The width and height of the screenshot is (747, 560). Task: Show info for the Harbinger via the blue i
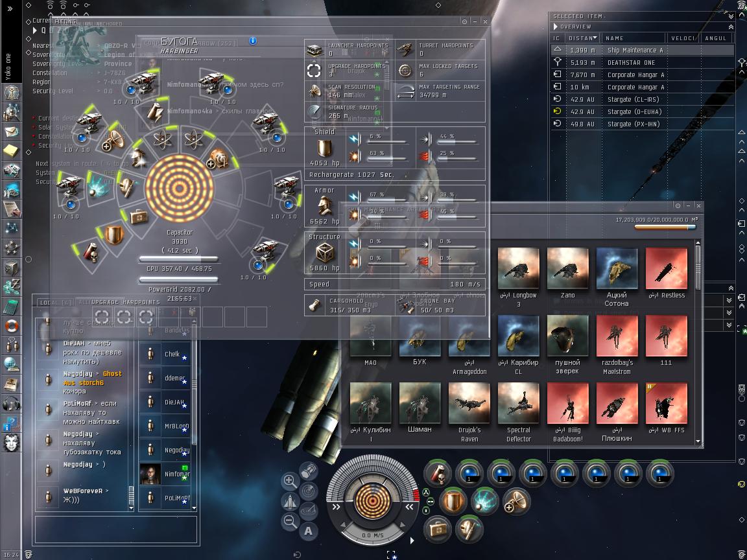point(252,41)
